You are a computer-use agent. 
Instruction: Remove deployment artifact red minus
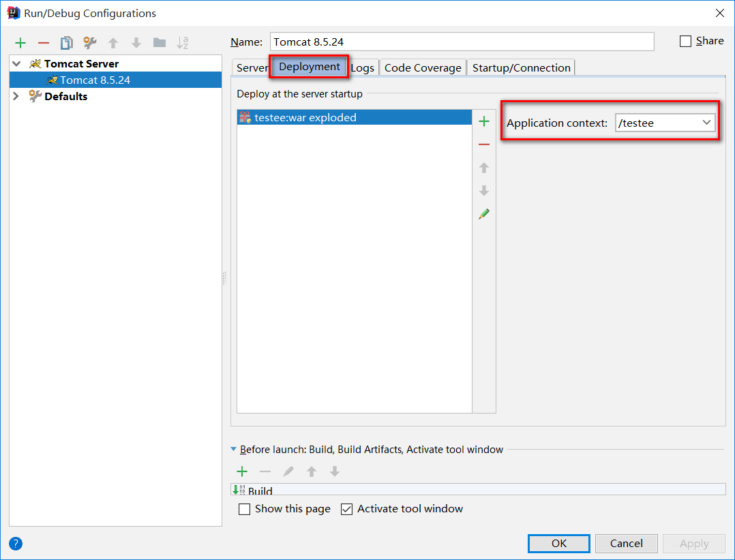(484, 144)
